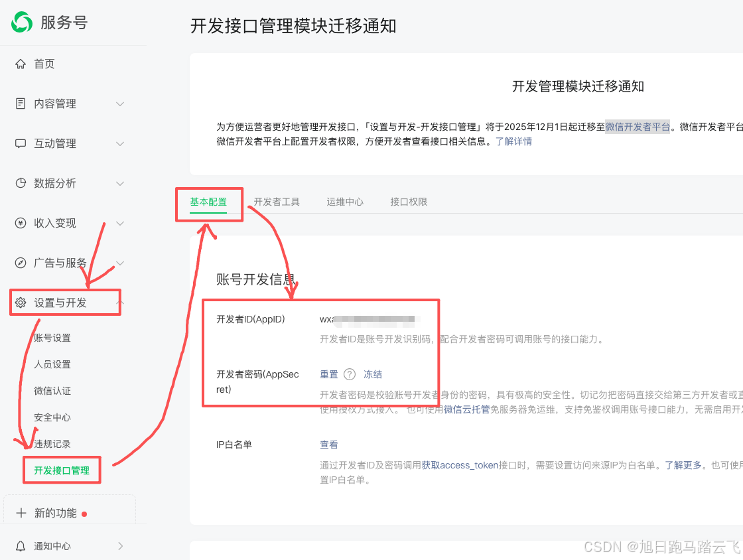Image resolution: width=743 pixels, height=560 pixels.
Task: Click the 了解详情 link
Action: click(513, 141)
